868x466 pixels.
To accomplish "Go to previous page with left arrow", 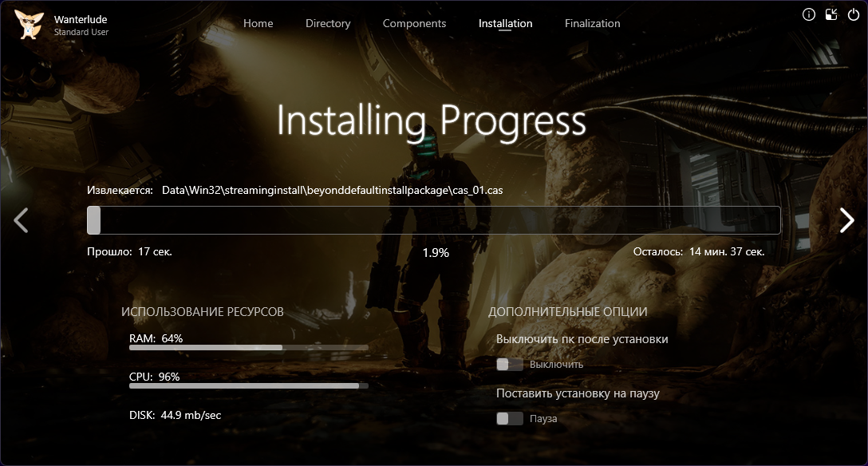I will [22, 220].
